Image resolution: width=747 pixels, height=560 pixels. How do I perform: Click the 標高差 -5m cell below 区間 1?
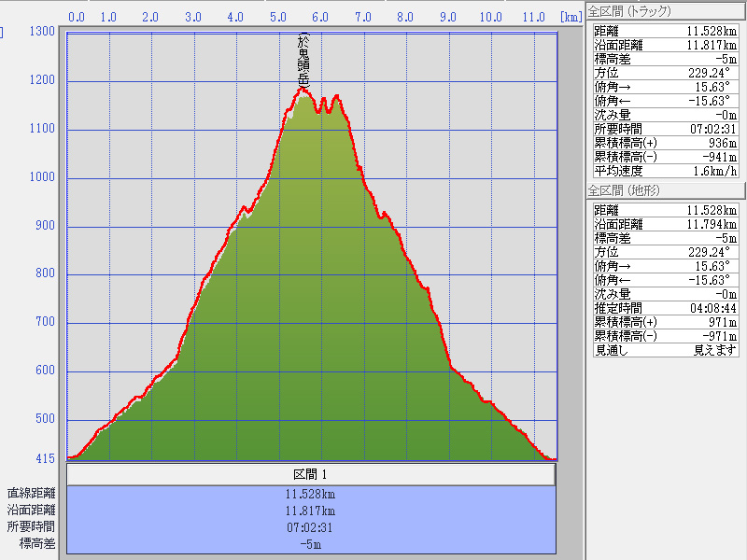[x=311, y=544]
